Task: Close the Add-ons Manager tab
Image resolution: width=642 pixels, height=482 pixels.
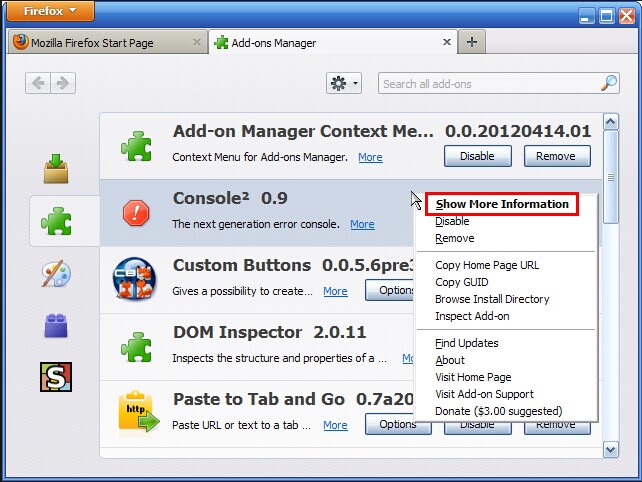Action: click(447, 42)
